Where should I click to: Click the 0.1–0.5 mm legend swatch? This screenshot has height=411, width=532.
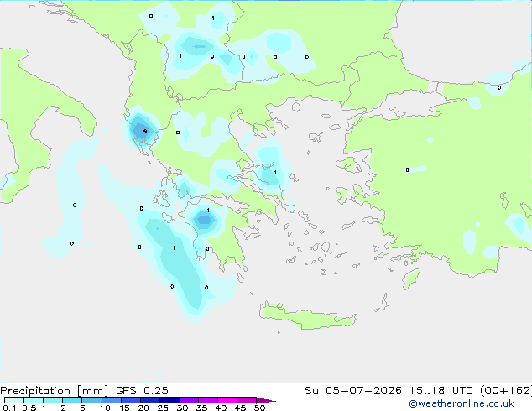14,400
